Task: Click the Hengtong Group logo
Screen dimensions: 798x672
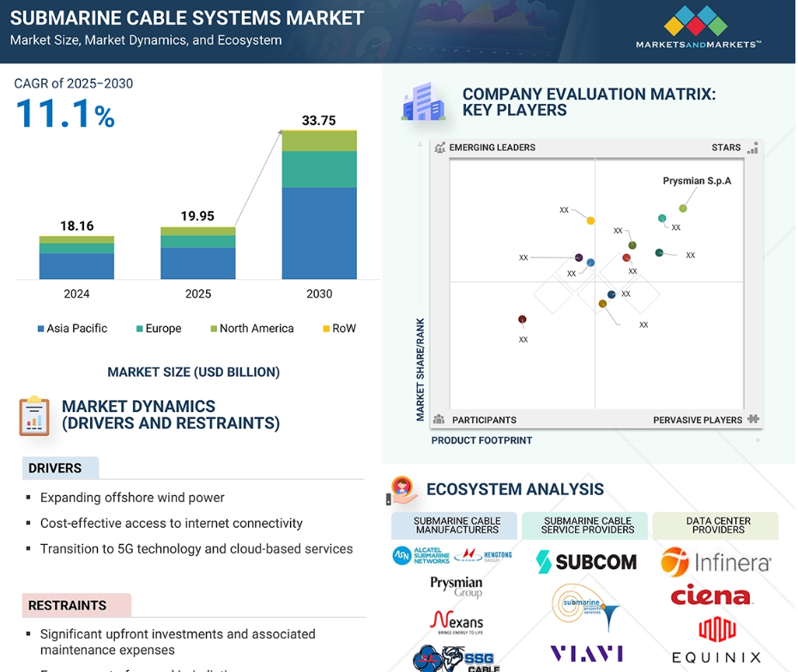Action: (x=483, y=555)
